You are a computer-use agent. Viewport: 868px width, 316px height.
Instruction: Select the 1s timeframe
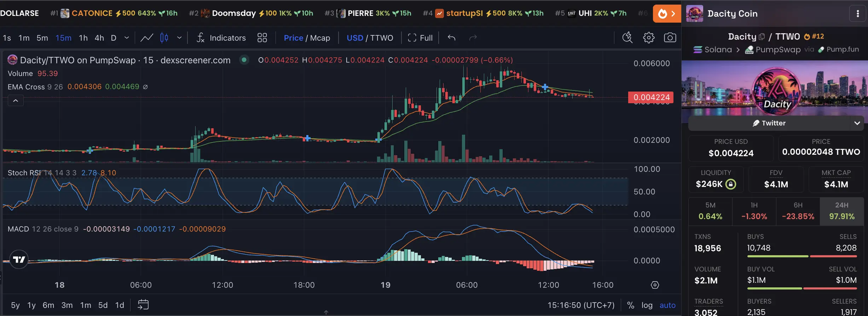tap(7, 38)
